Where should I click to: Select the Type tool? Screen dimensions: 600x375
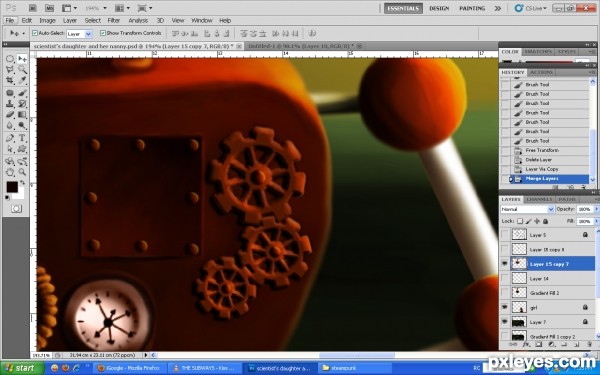pos(22,138)
